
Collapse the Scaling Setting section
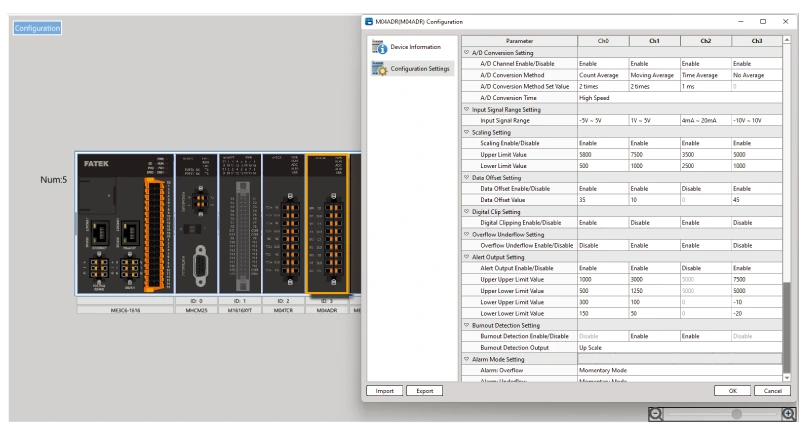tap(466, 131)
